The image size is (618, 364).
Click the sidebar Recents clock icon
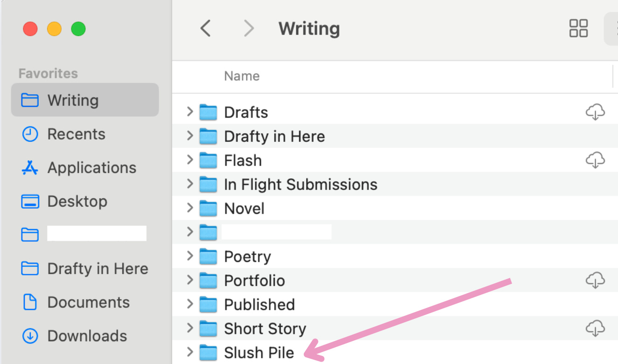pos(30,134)
